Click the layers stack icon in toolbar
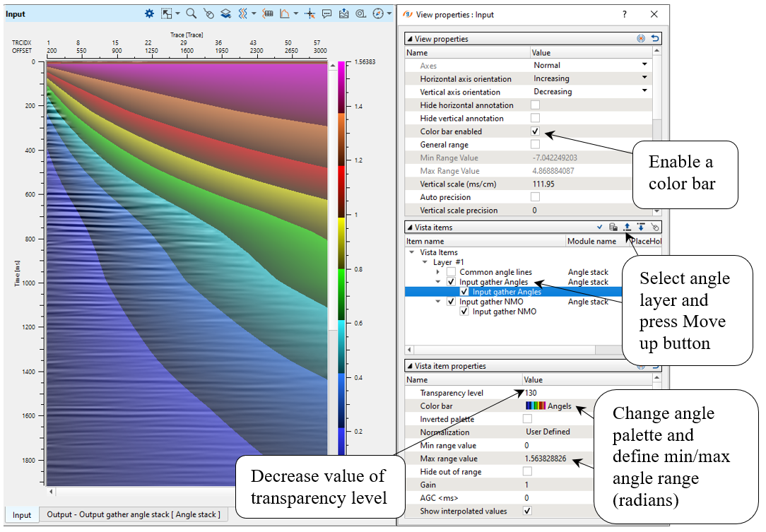The height and width of the screenshot is (532, 766). coord(225,13)
